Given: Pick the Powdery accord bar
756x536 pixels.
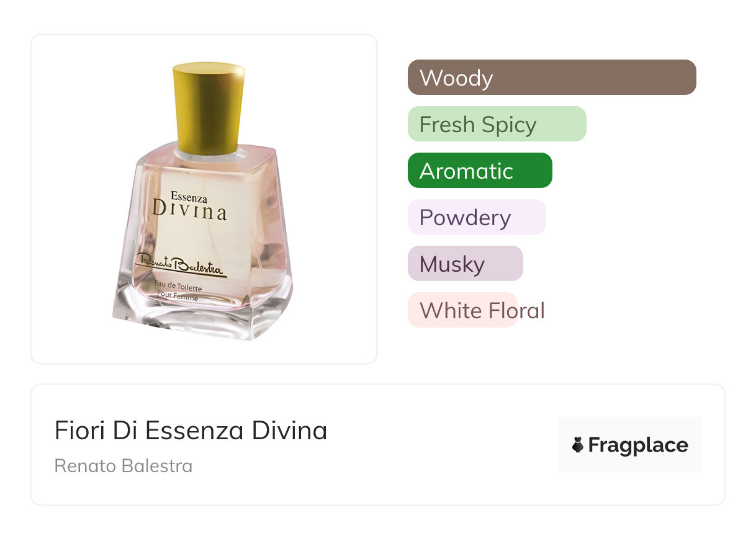Looking at the screenshot, I should (x=476, y=217).
